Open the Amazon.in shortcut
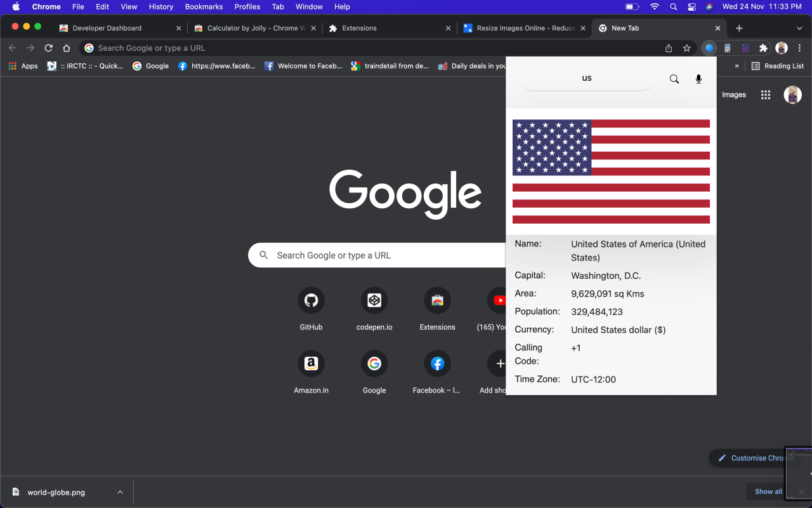The image size is (812, 508). pyautogui.click(x=311, y=372)
